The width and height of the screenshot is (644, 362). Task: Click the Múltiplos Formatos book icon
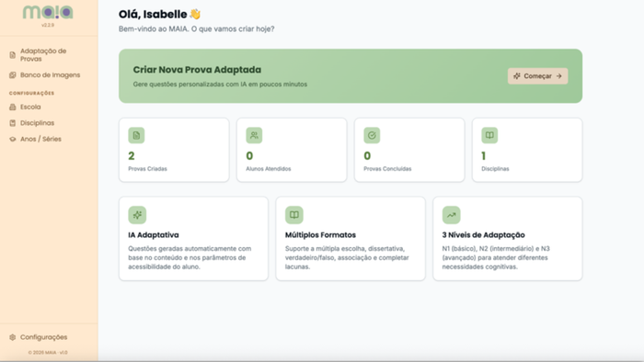[294, 215]
